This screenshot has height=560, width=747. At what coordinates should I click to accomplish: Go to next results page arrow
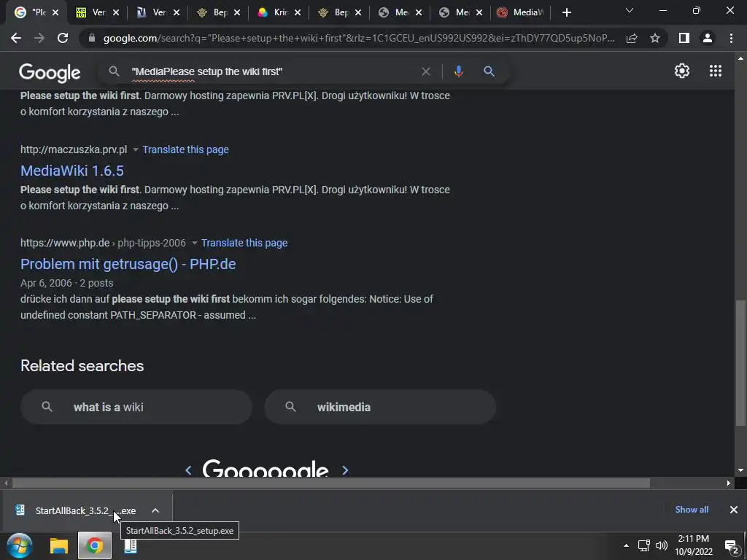345,470
